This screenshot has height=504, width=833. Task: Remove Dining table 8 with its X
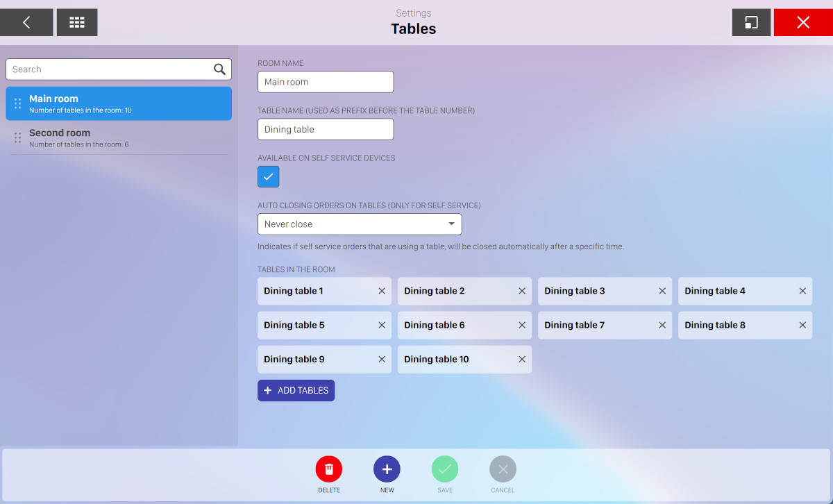802,325
